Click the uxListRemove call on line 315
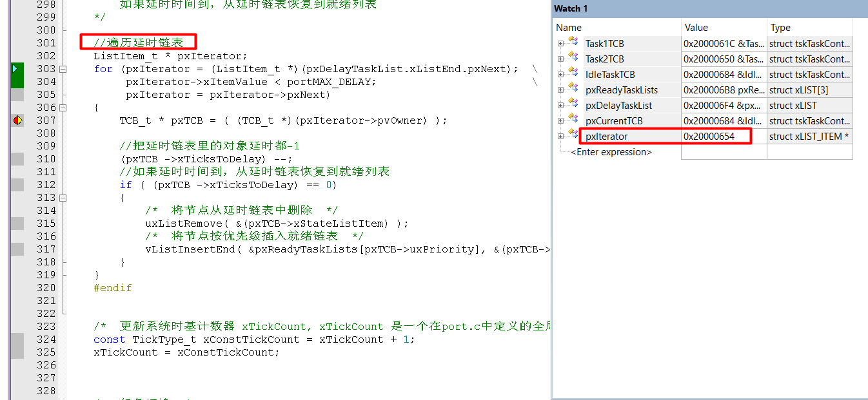 tap(277, 224)
